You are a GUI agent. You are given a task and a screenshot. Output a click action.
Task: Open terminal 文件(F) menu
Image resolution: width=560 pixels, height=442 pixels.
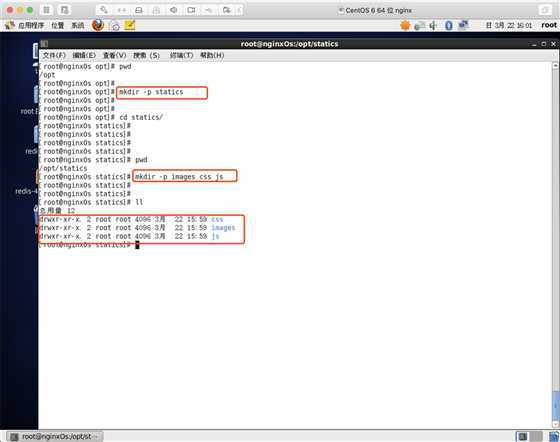click(54, 55)
